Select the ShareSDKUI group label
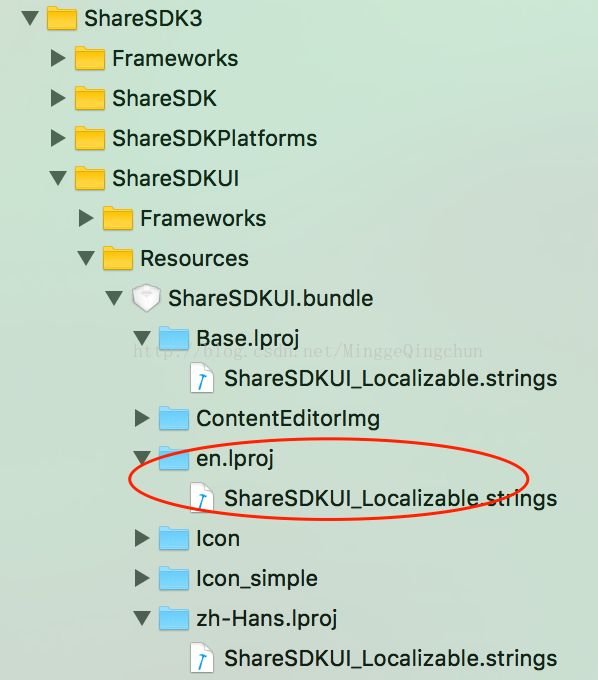This screenshot has height=680, width=598. [176, 178]
